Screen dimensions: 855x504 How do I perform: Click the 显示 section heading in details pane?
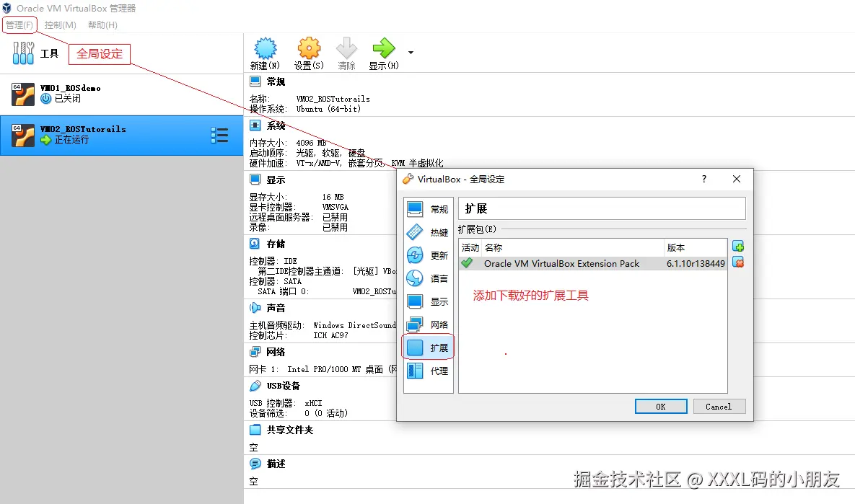[276, 180]
